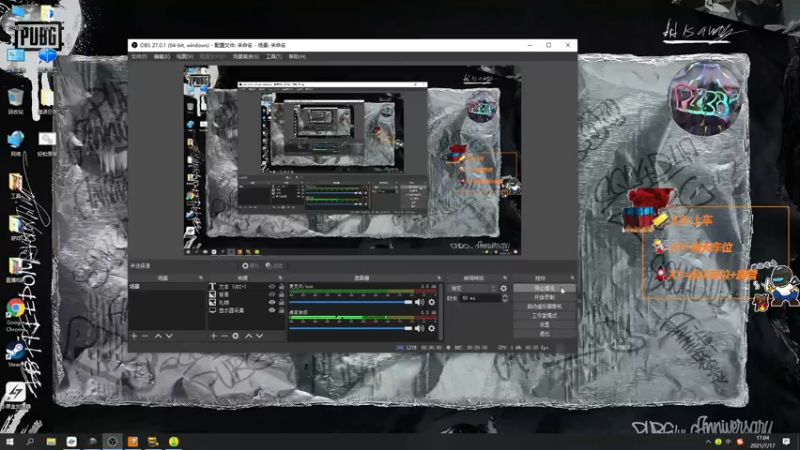The height and width of the screenshot is (450, 800).
Task: Click the Start Recording button
Action: click(544, 297)
